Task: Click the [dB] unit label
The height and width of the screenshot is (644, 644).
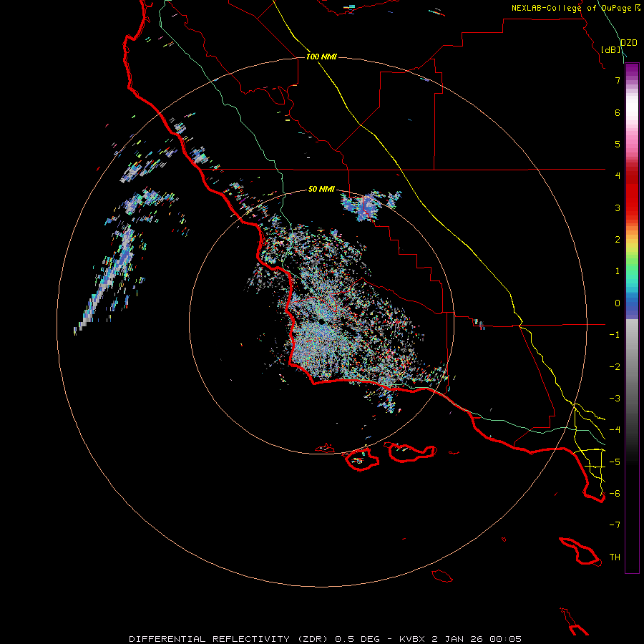Action: 611,49
